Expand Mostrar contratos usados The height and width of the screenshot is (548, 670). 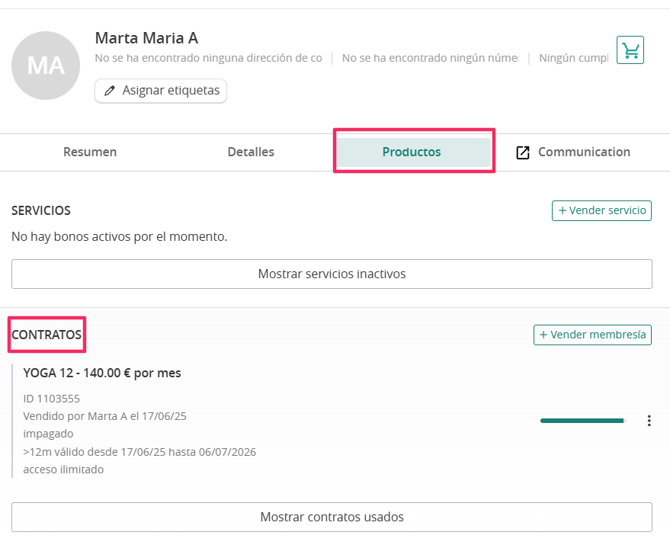pyautogui.click(x=332, y=517)
